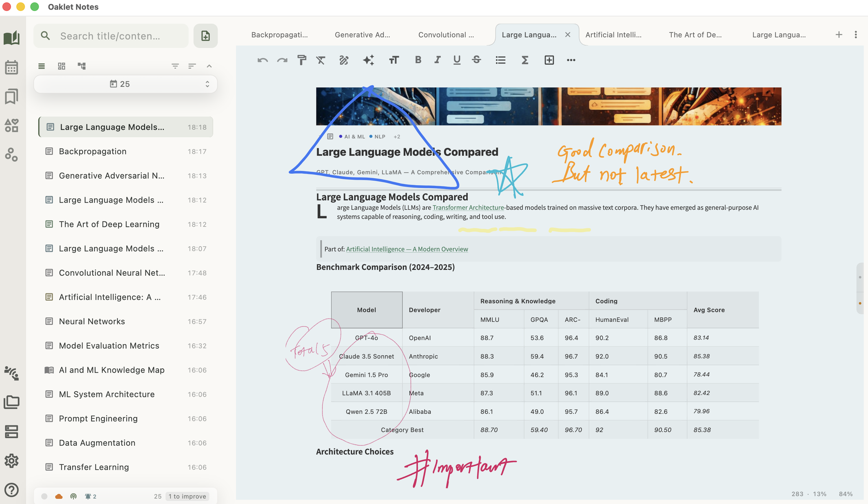Open the sort order menu
868x504 pixels.
click(192, 66)
